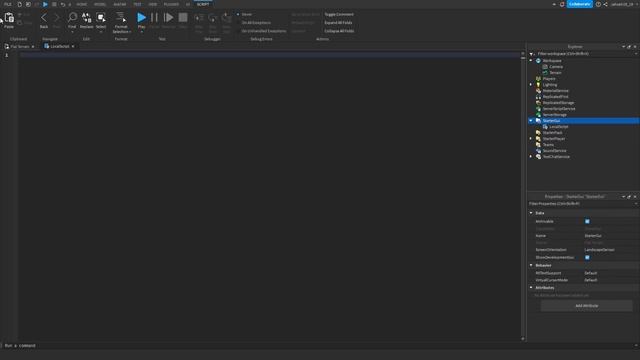Image resolution: width=640 pixels, height=360 pixels.
Task: Click the Terrain icon in Explorer
Action: pos(545,73)
